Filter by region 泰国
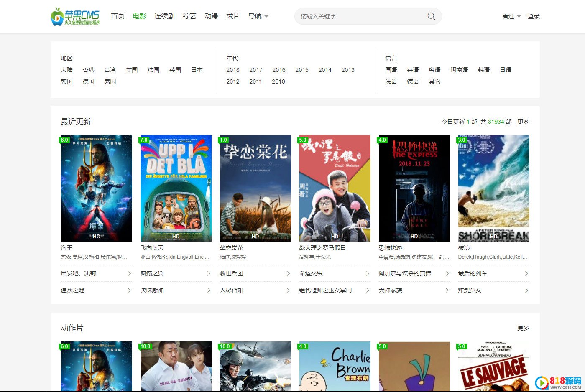 110,81
